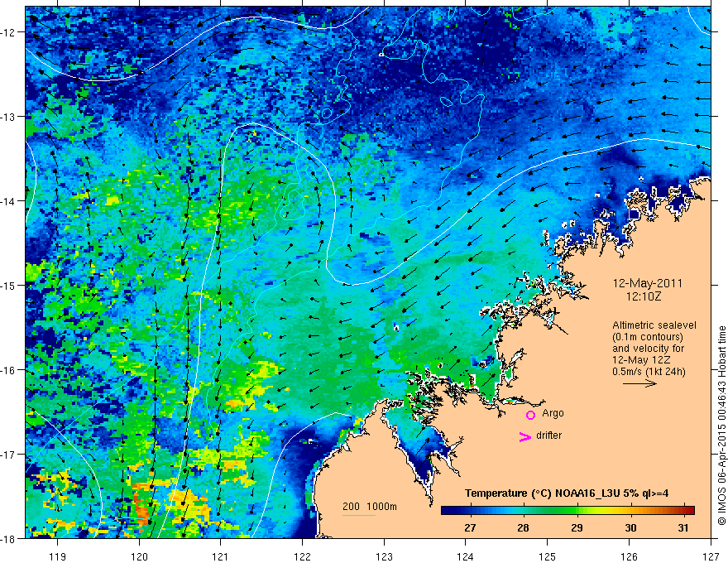Click the magenta Argo circle marker
728x563 pixels.
[x=530, y=415]
